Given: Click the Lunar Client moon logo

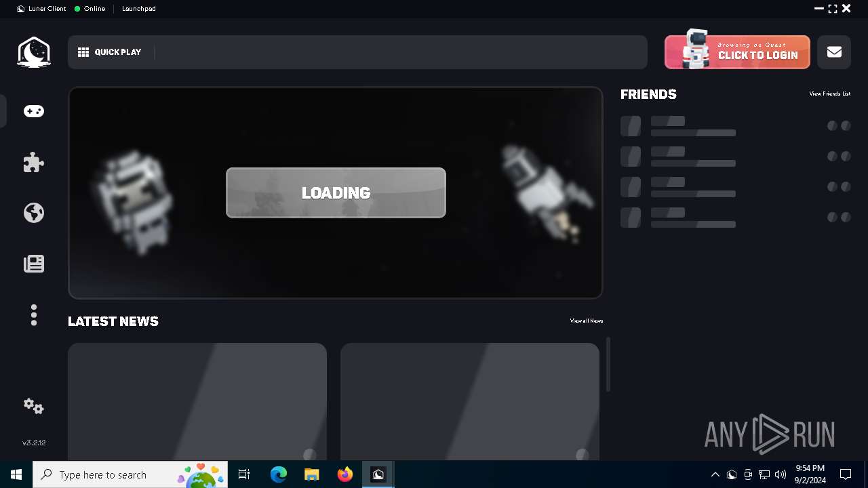Looking at the screenshot, I should tap(34, 52).
